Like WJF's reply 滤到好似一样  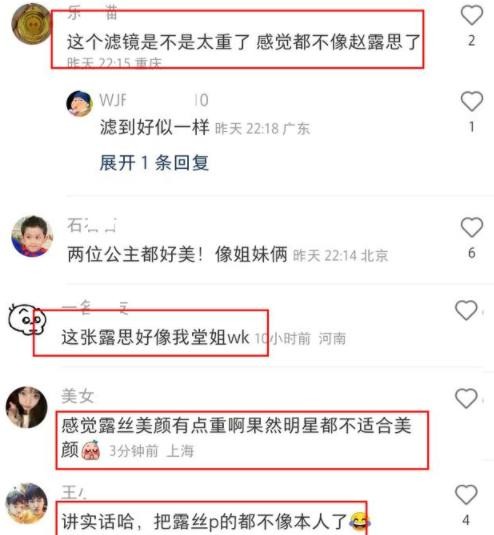tap(472, 101)
